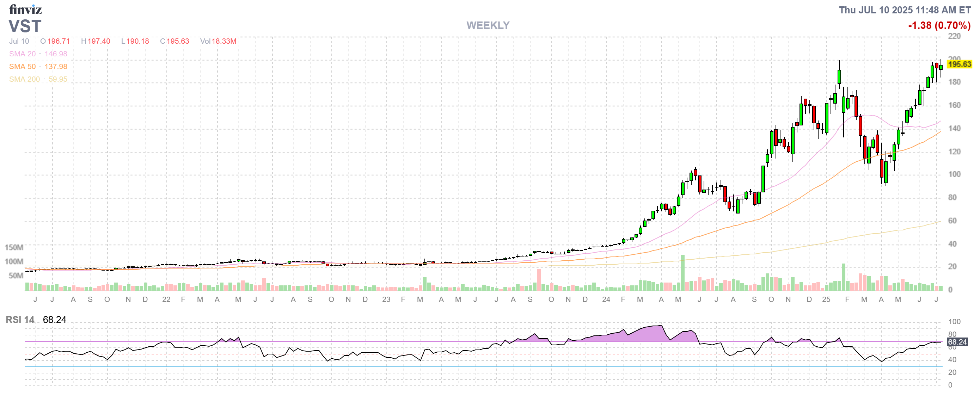Click the Vol 18.33M value in the header
This screenshot has height=396, width=980.
coord(218,41)
